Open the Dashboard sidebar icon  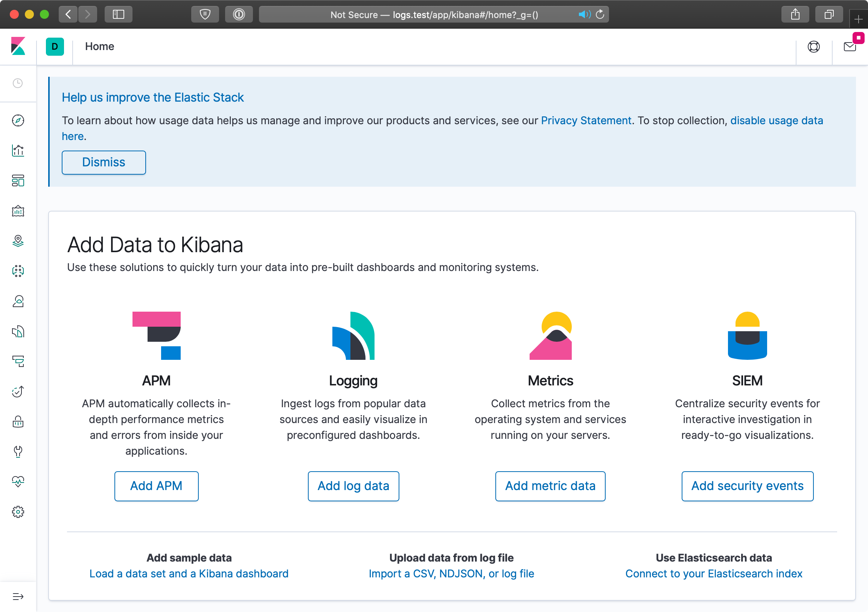click(18, 181)
